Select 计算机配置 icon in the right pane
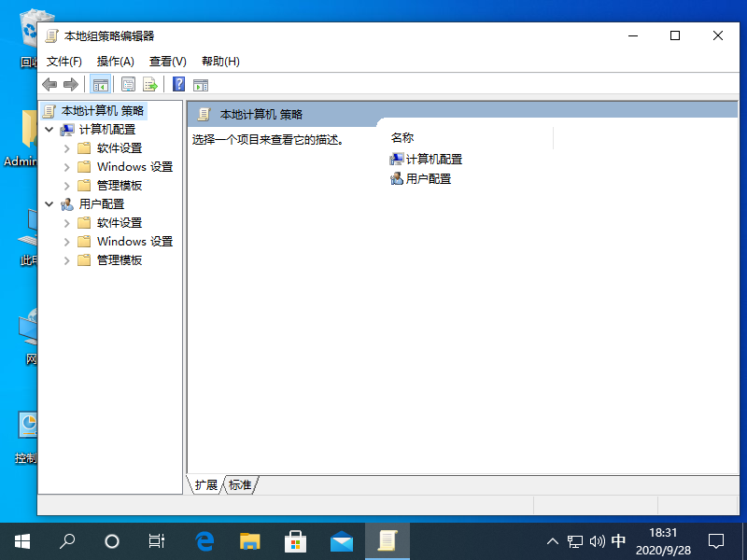Screen dimensions: 747x560 coord(396,159)
